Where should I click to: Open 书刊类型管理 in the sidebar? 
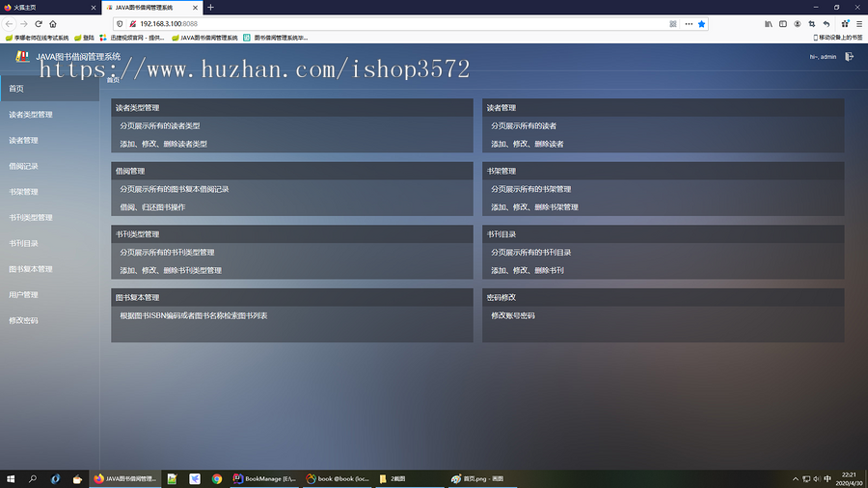click(50, 217)
